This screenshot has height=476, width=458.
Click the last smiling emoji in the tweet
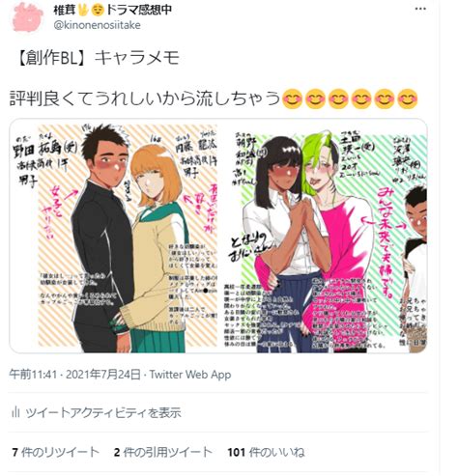[x=408, y=98]
